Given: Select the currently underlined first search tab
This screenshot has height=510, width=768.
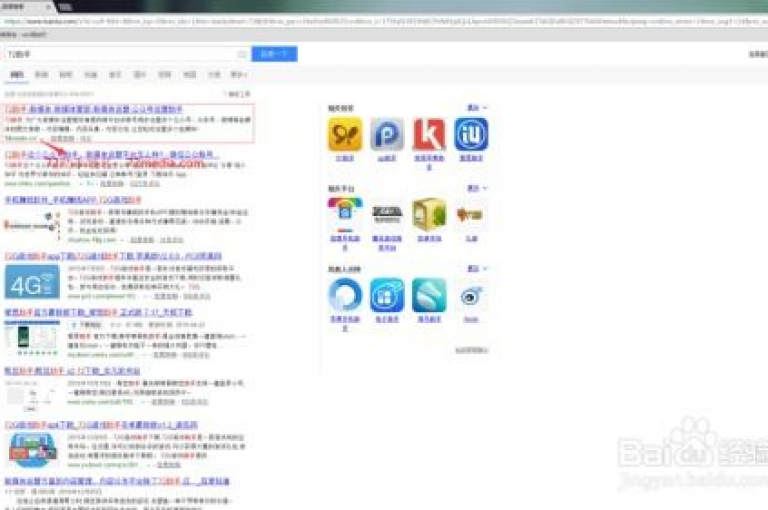Looking at the screenshot, I should click(x=17, y=74).
